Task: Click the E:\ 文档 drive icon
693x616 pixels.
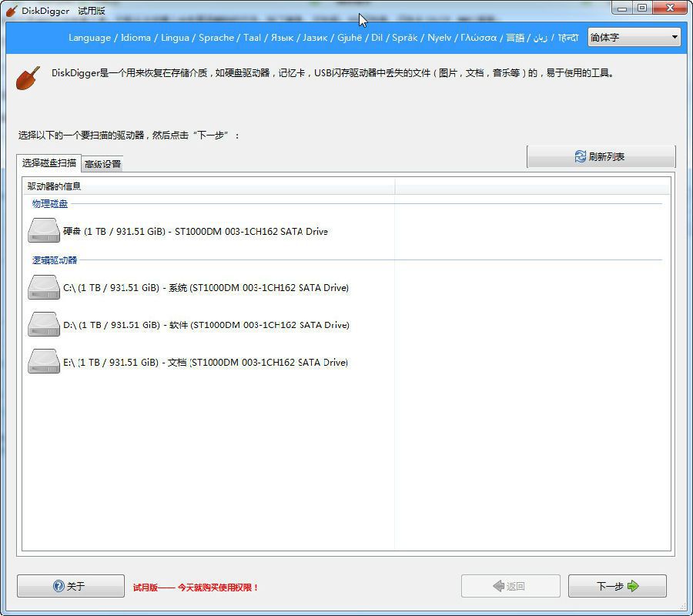Action: coord(44,361)
